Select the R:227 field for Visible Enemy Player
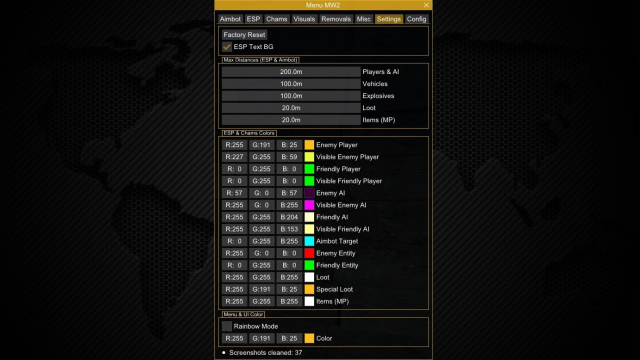Viewport: 640px width, 360px height. point(234,157)
